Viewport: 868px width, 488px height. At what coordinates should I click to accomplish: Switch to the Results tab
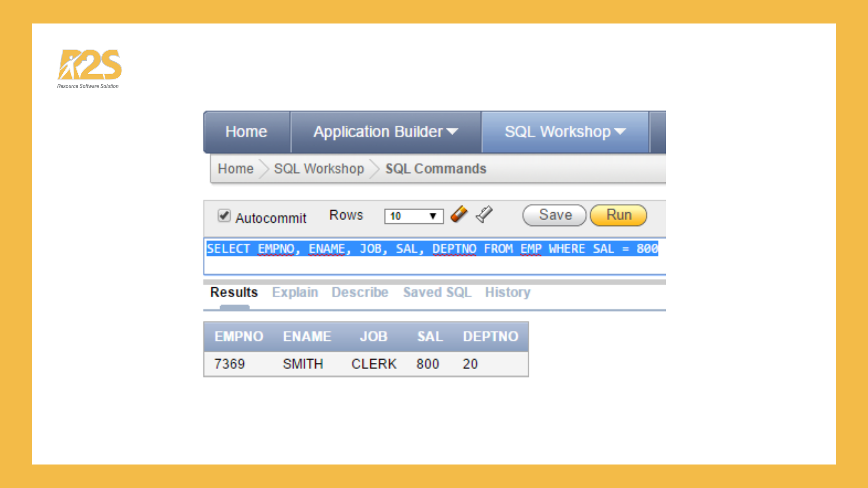pyautogui.click(x=233, y=292)
